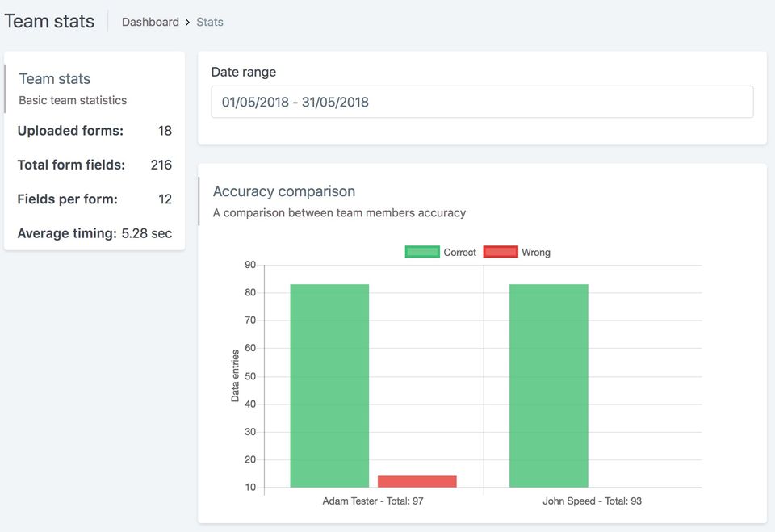This screenshot has height=532, width=775.
Task: Click the Wrong legend label
Action: (x=536, y=252)
